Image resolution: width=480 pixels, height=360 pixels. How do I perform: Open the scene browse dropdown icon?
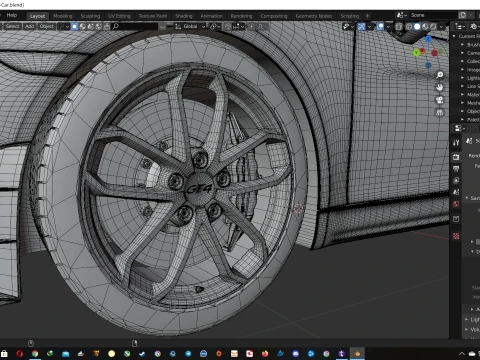point(401,15)
